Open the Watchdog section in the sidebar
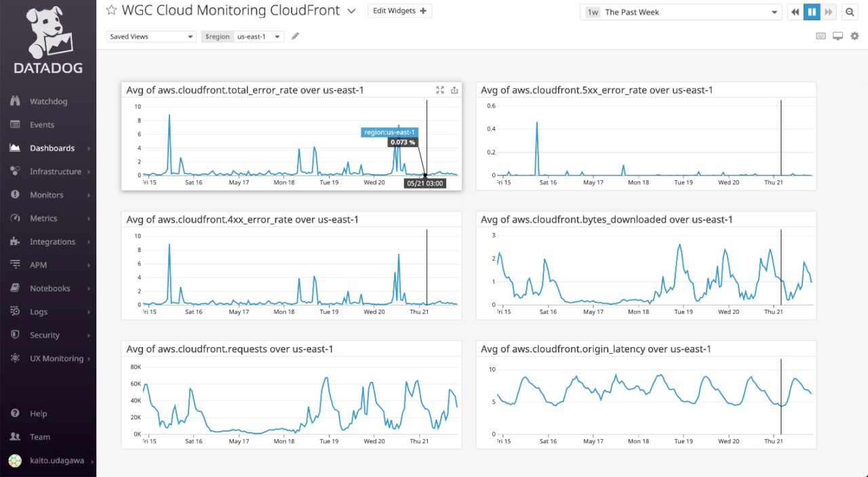868x477 pixels. [47, 101]
